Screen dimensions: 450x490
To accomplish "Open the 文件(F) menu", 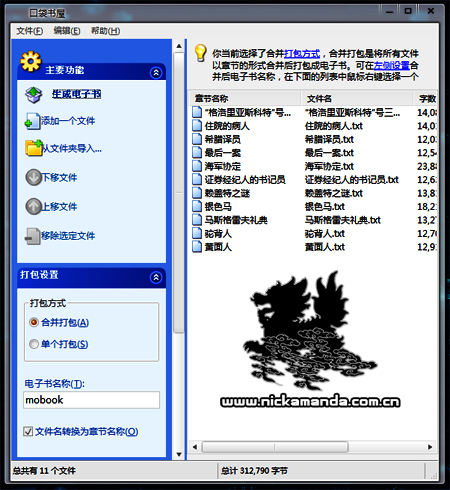I will 30,31.
